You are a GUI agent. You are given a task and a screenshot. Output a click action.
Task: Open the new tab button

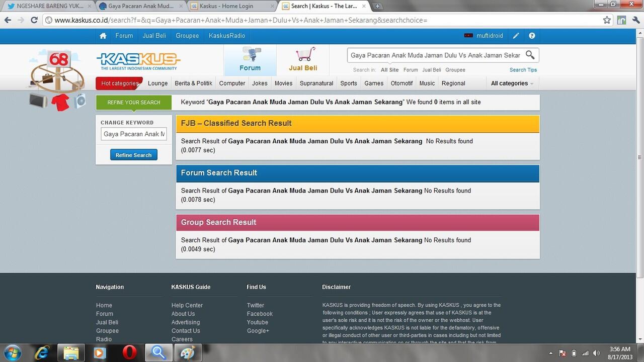pyautogui.click(x=377, y=6)
